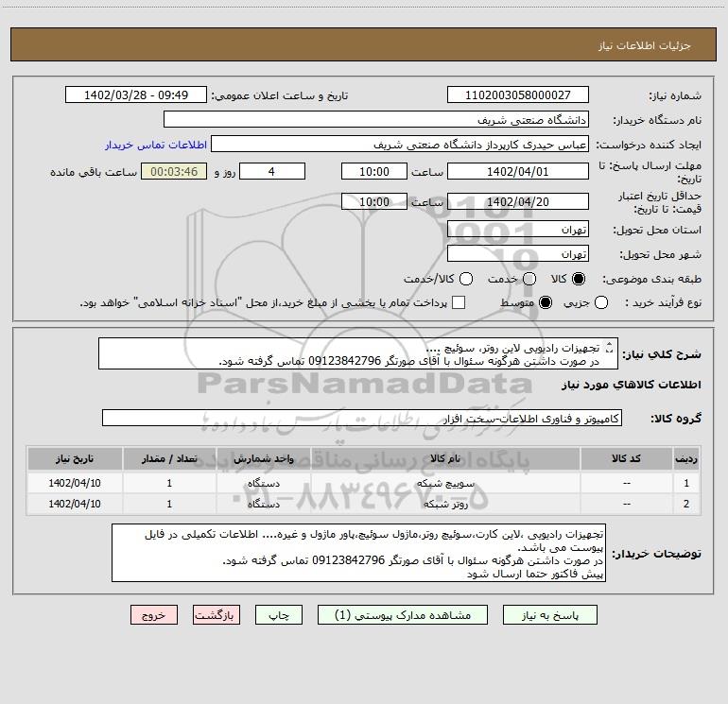
Task: Click remaining days field showing 4
Action: (x=272, y=171)
